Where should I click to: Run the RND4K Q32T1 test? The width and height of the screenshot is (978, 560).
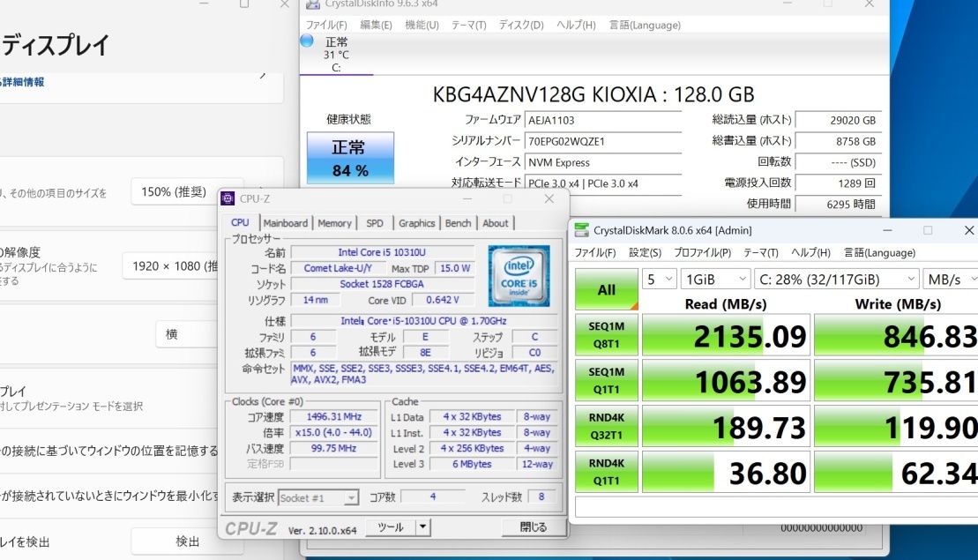click(607, 427)
